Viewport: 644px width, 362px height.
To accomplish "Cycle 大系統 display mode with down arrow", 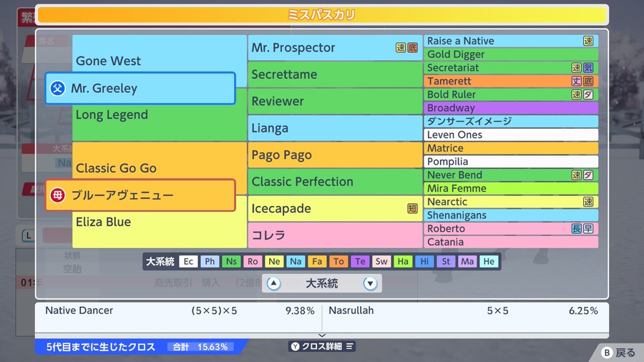I will click(x=370, y=283).
